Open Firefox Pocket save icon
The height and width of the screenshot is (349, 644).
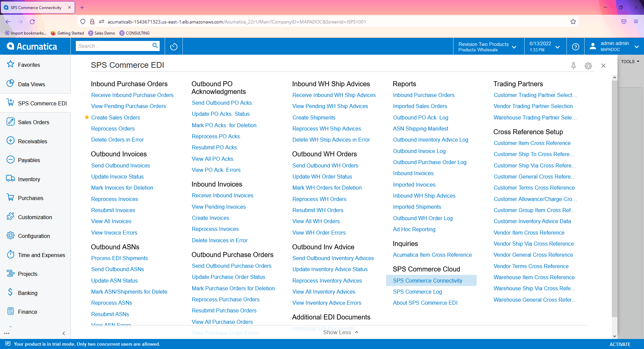(x=624, y=22)
